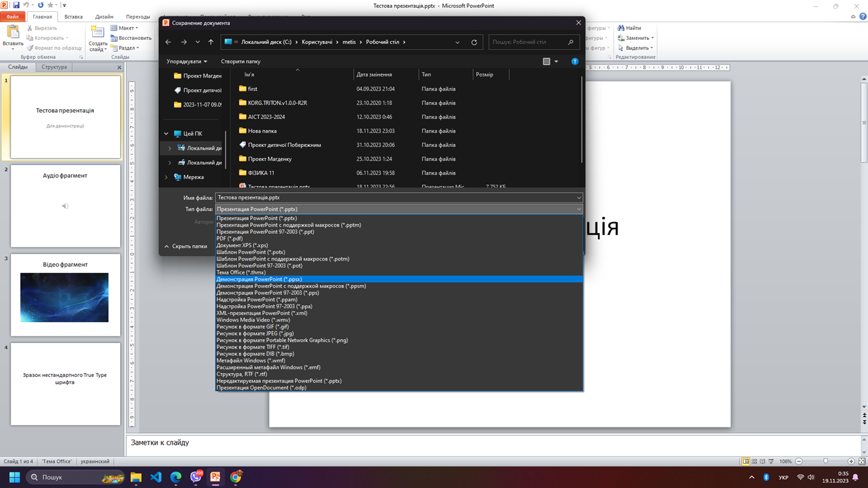Click the notification bell in taskbar
Screen dimensions: 868x488
[856, 478]
